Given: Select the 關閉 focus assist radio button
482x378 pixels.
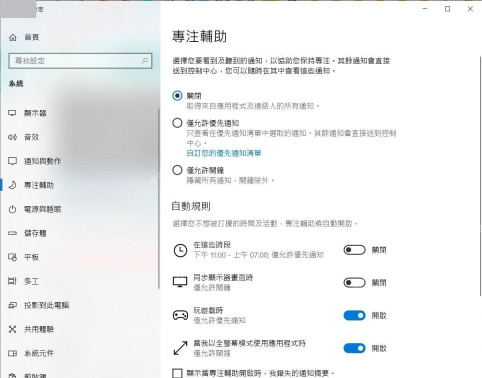Looking at the screenshot, I should (177, 96).
